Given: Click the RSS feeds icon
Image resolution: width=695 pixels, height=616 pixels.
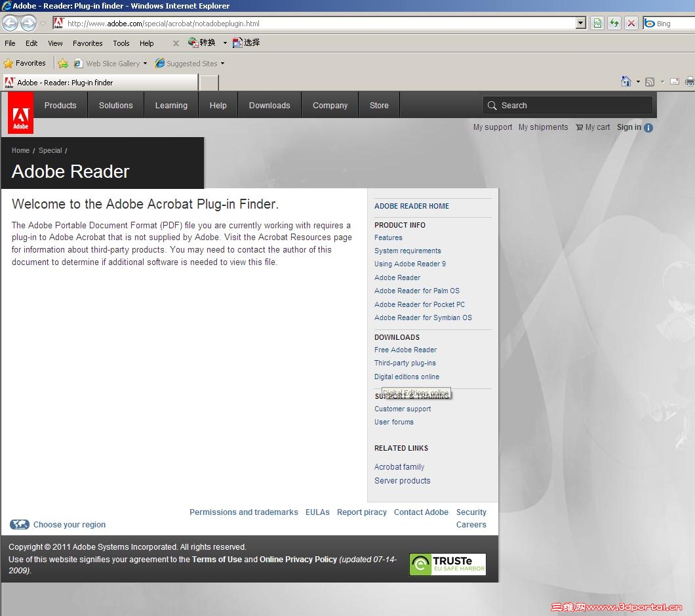Looking at the screenshot, I should [650, 81].
